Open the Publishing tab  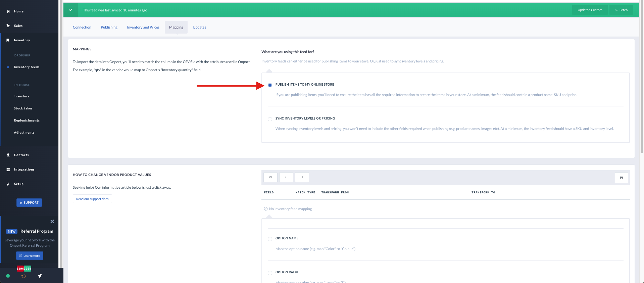coord(109,27)
